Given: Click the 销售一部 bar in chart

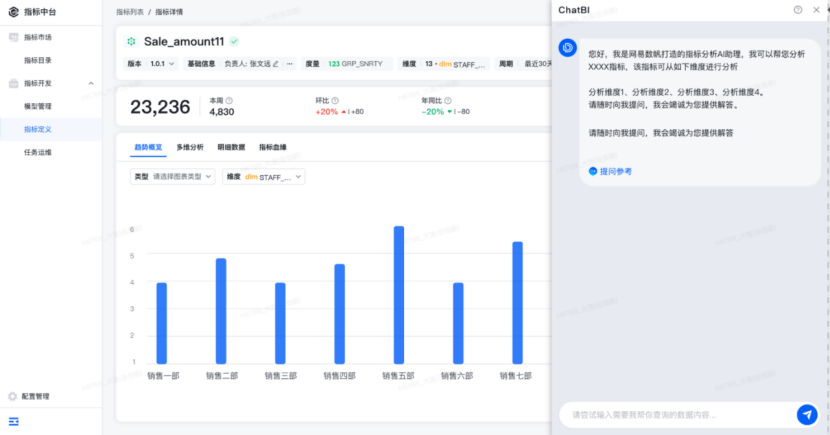Looking at the screenshot, I should coord(161,323).
